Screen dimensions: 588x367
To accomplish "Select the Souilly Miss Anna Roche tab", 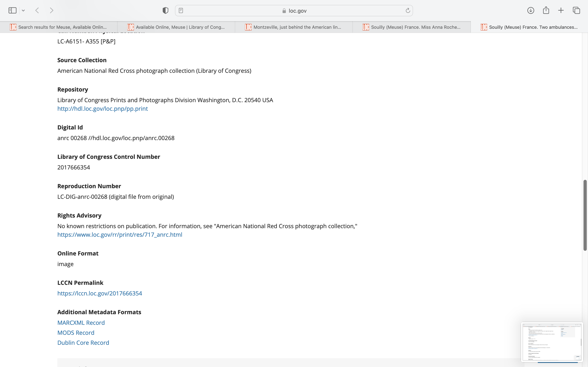I will 411,27.
